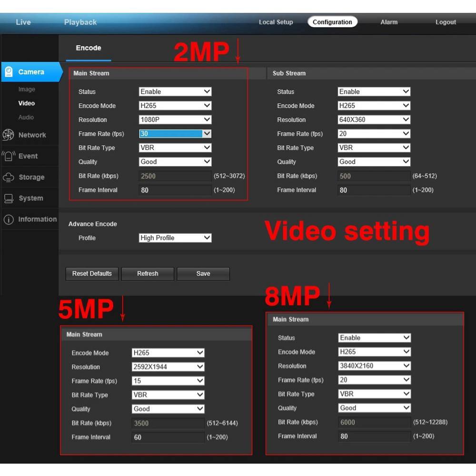The height and width of the screenshot is (476, 476).
Task: Open Main Stream Resolution 1080P dropdown
Action: pos(175,120)
